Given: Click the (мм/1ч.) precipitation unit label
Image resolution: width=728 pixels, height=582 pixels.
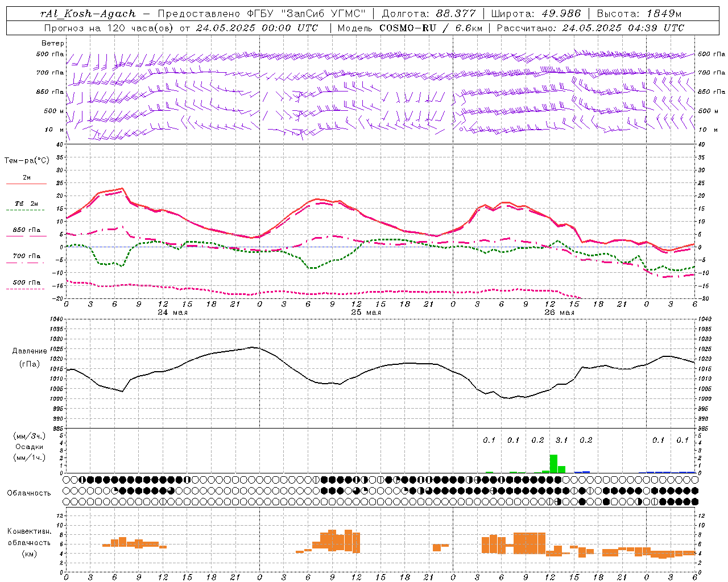Looking at the screenshot, I should (30, 457).
